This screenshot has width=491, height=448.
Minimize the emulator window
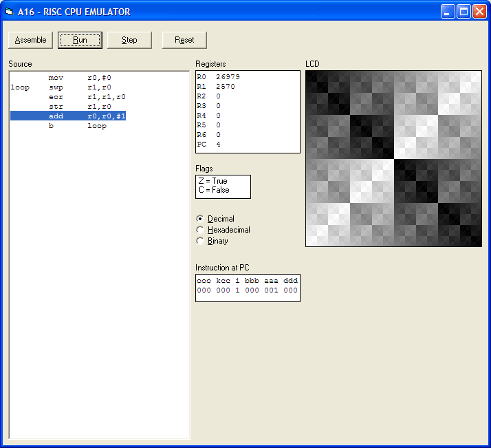pos(448,12)
